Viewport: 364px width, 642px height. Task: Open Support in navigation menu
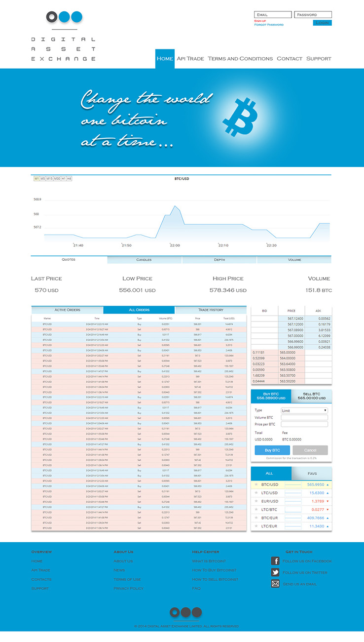(319, 58)
